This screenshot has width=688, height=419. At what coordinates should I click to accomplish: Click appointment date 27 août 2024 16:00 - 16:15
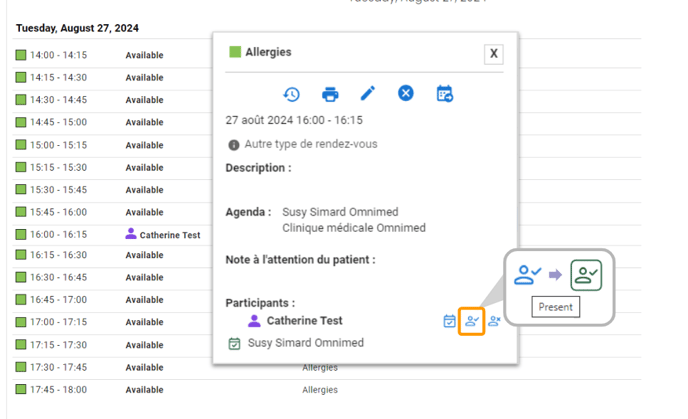coord(294,120)
